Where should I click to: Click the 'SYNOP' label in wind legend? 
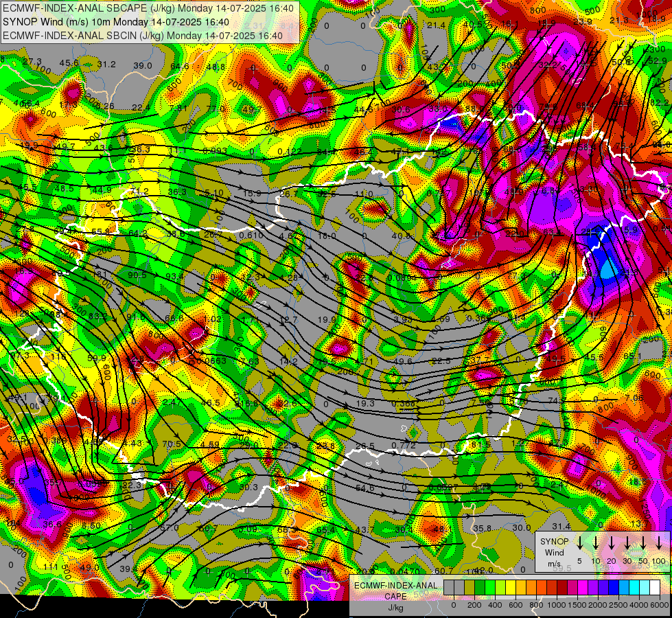coord(554,541)
